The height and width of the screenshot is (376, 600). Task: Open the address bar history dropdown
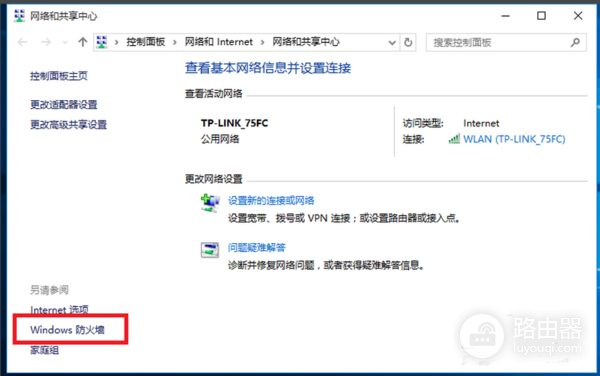point(392,42)
